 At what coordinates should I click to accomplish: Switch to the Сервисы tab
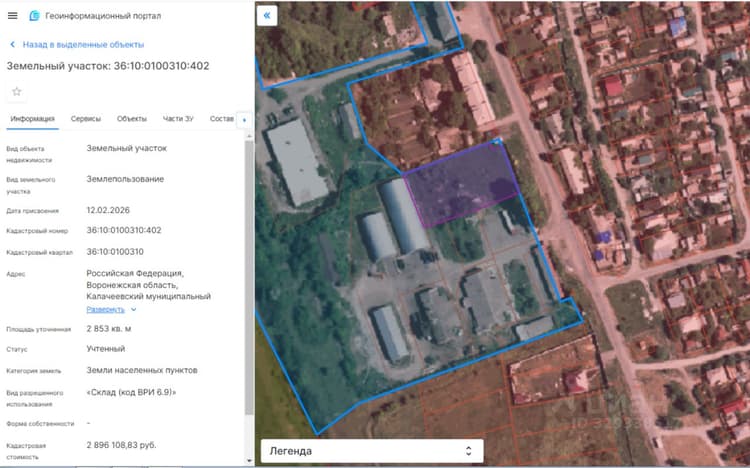coord(86,119)
